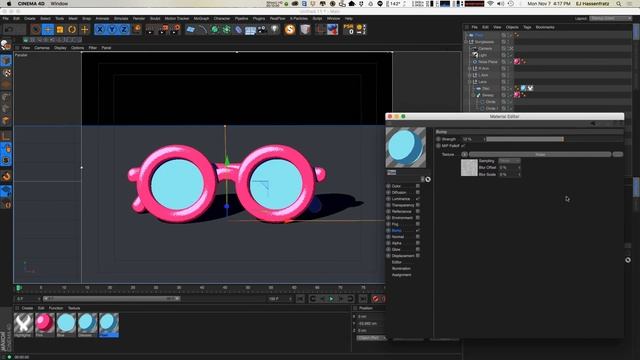
Task: Click the Play button in timeline
Action: pyautogui.click(x=331, y=299)
